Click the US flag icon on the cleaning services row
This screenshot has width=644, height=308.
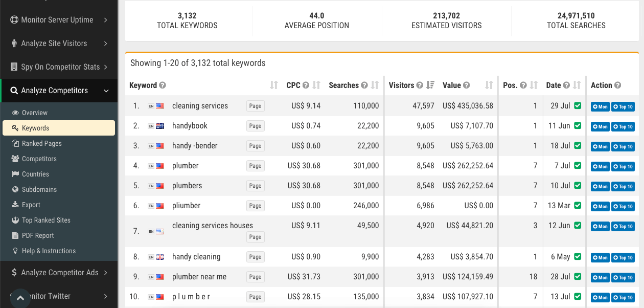160,106
